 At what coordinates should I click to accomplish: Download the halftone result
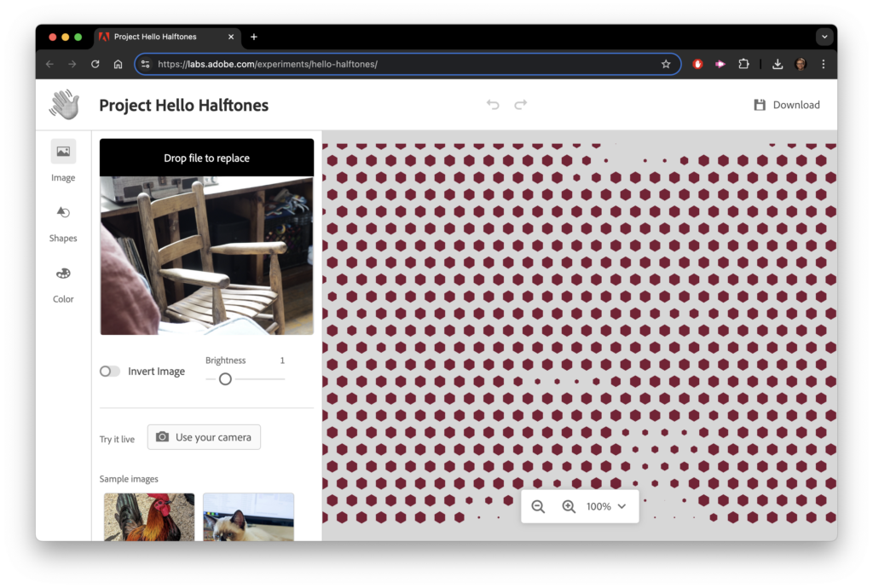coord(787,105)
